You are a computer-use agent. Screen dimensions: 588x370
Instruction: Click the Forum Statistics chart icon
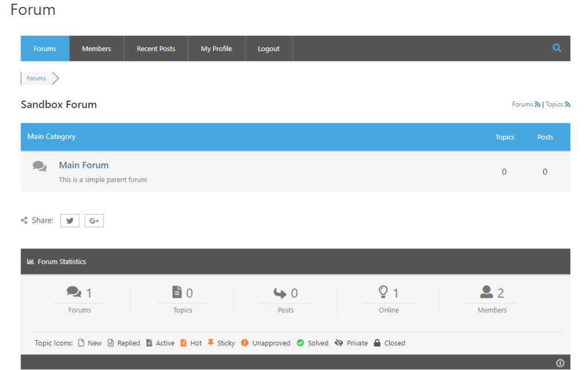[x=30, y=262]
